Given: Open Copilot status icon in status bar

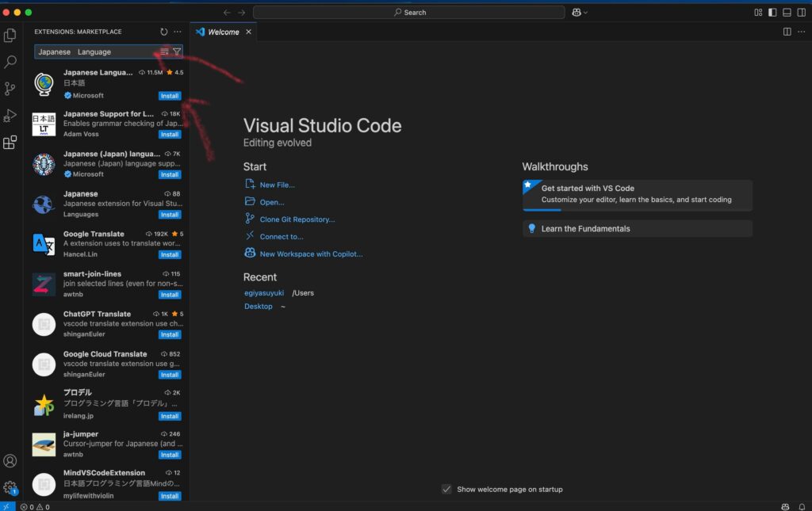Looking at the screenshot, I should pos(786,507).
